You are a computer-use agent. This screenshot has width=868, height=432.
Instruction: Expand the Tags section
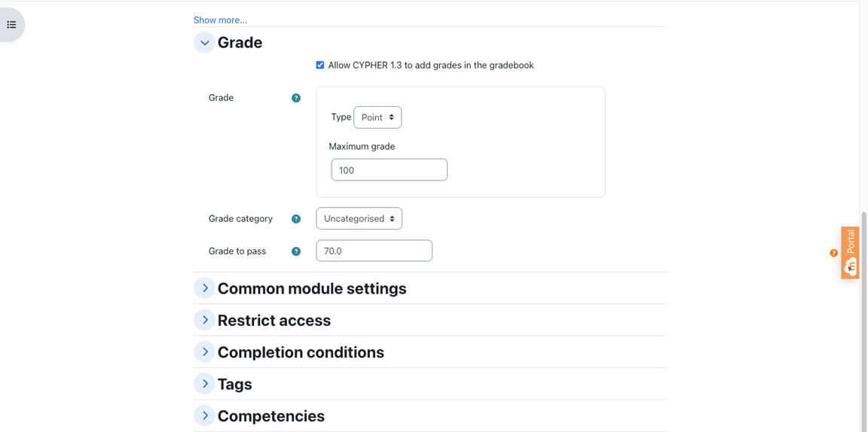coord(204,384)
